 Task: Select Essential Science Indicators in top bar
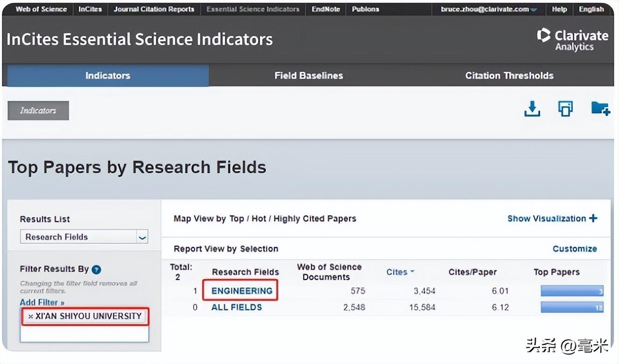253,9
